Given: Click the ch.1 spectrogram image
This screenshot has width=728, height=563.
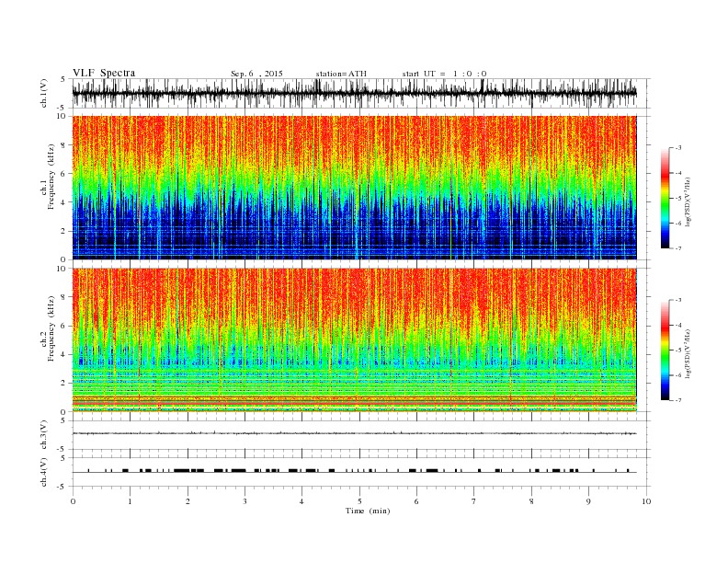Looking at the screenshot, I should pos(354,188).
